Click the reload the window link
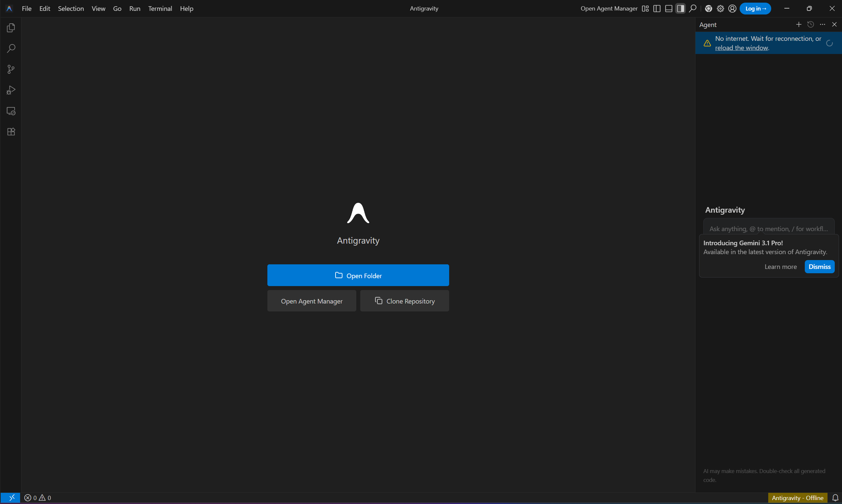Image resolution: width=842 pixels, height=504 pixels. (742, 48)
